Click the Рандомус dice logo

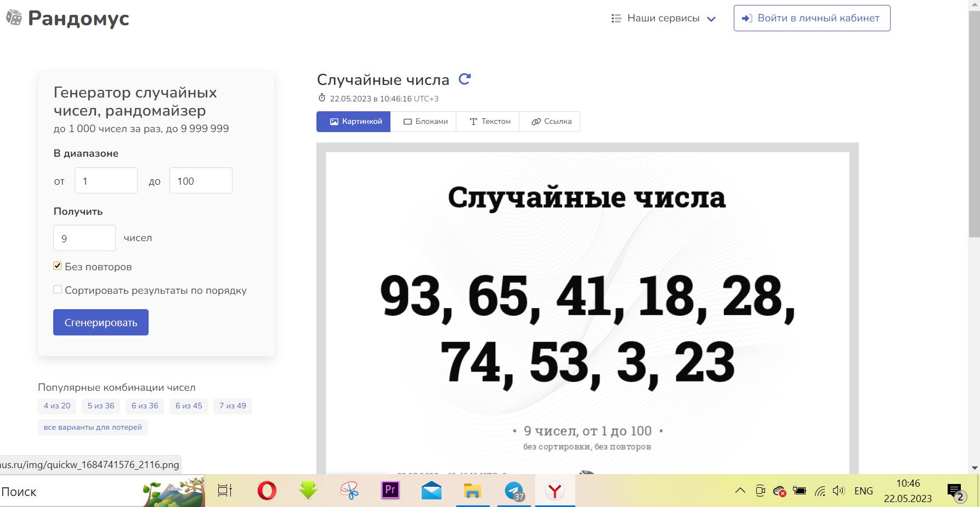(x=14, y=18)
